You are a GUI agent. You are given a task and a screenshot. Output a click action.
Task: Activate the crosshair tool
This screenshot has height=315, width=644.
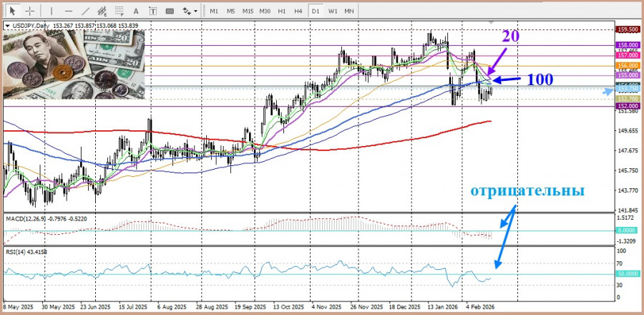pos(29,11)
